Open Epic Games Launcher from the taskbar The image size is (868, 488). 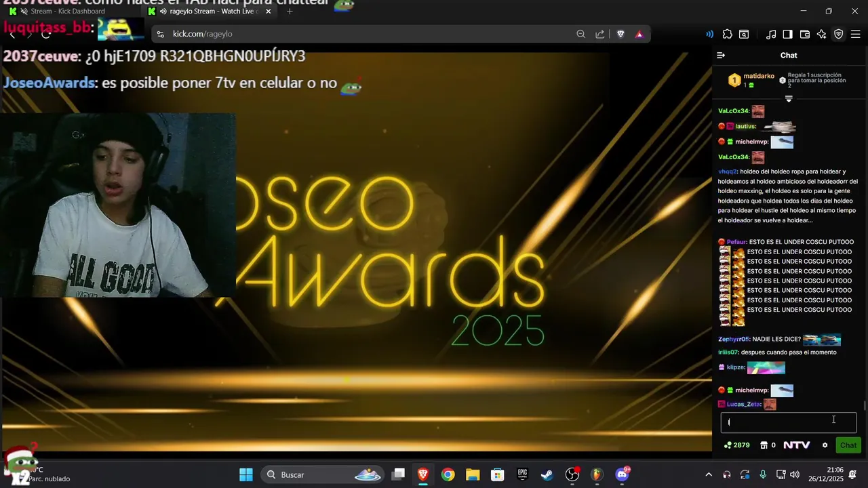[x=523, y=474]
